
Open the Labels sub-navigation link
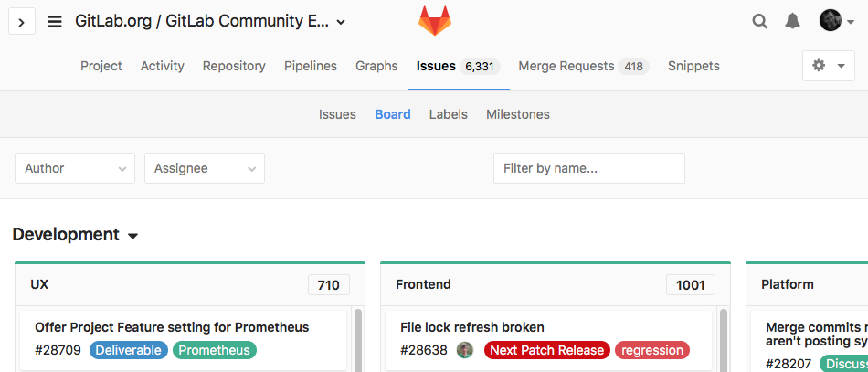coord(449,114)
